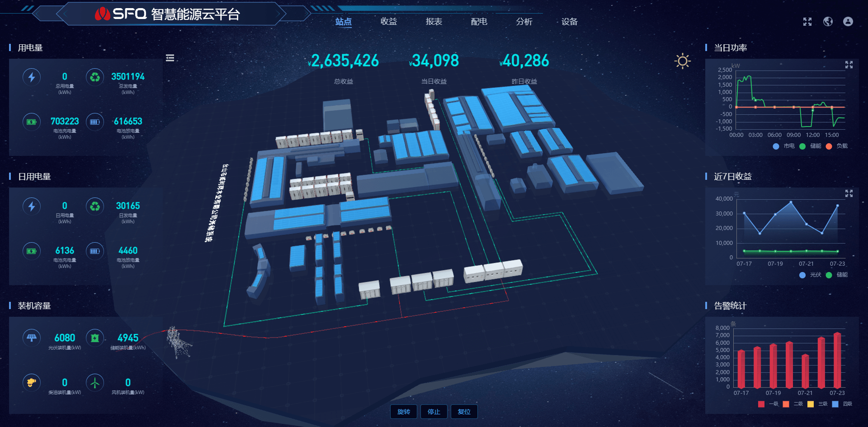Screen dimensions: 868x427
Task: Click the 总发电量 recycle icon
Action: coord(95,77)
